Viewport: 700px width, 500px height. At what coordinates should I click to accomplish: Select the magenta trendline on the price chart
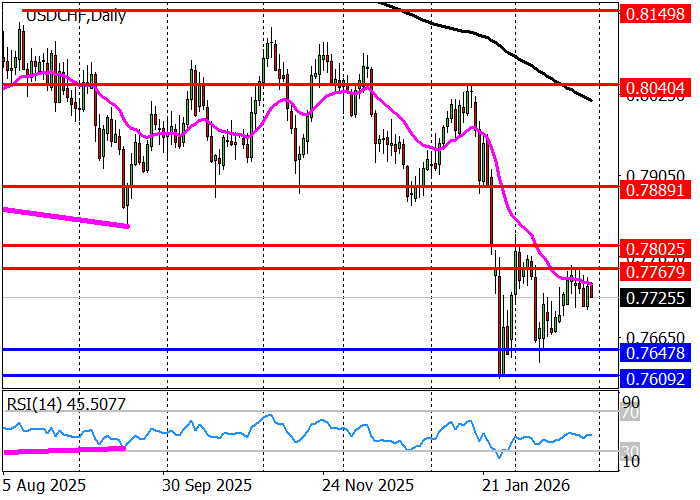point(67,218)
